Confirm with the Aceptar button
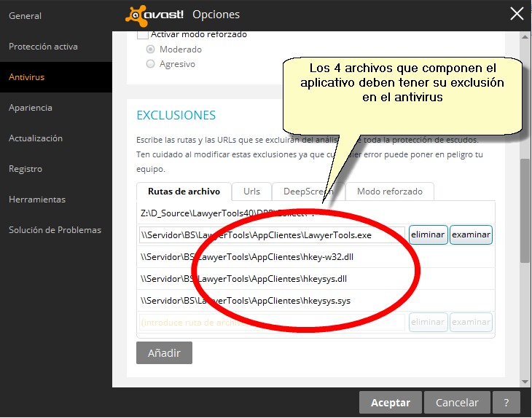This screenshot has height=418, width=532. point(391,403)
